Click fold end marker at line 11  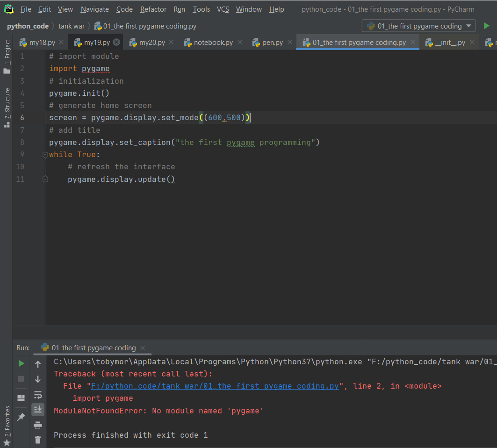[x=45, y=180]
